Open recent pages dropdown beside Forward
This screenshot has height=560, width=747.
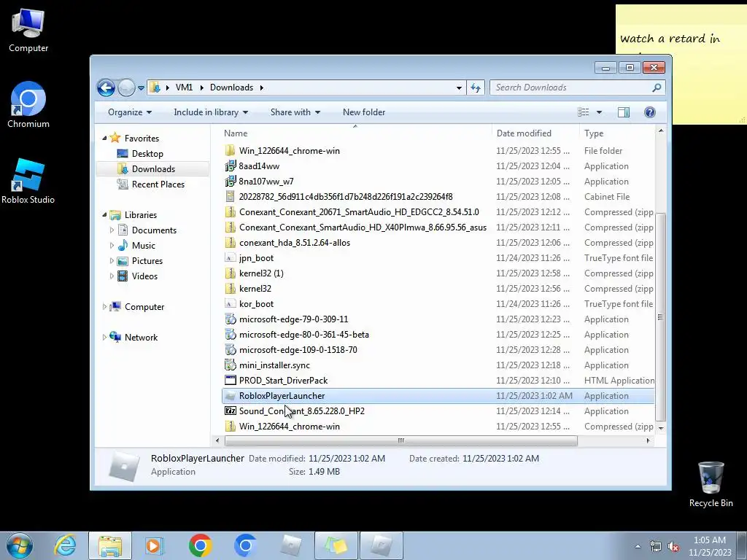click(x=141, y=88)
